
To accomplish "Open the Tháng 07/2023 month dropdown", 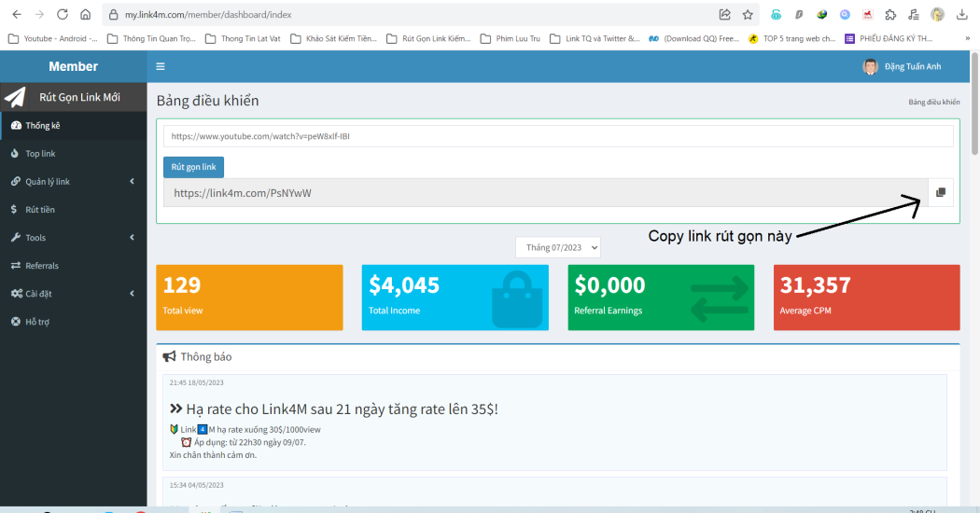I will 558,247.
